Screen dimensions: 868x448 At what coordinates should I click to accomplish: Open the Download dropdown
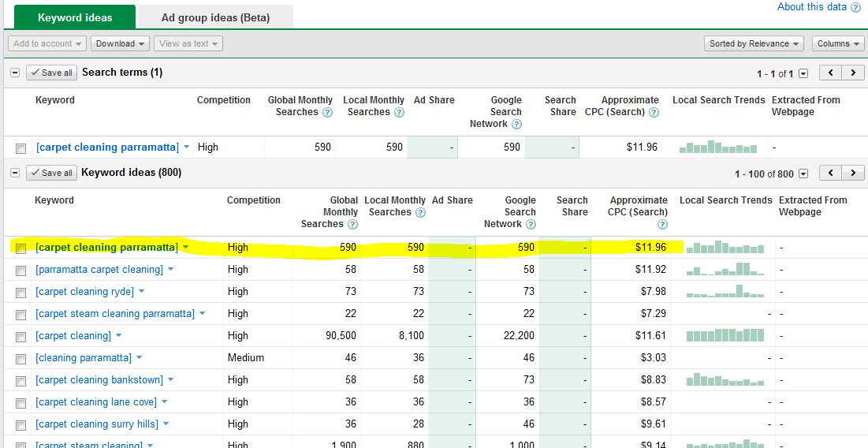click(120, 43)
